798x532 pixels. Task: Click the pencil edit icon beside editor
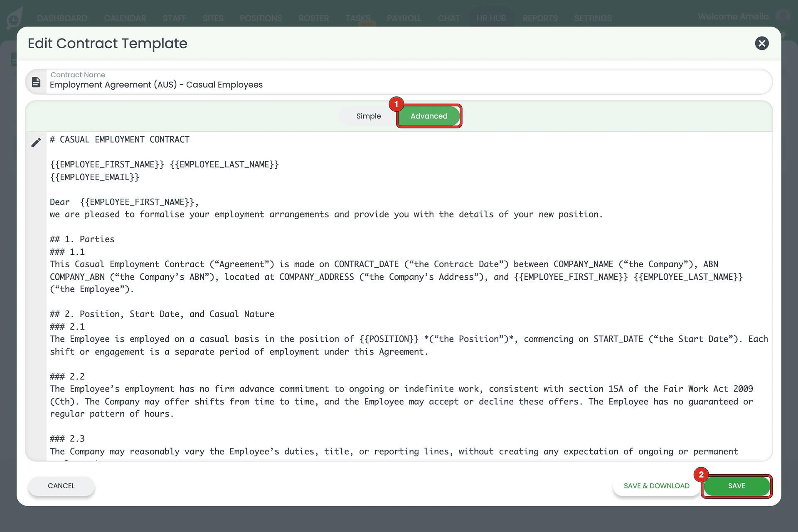pyautogui.click(x=36, y=143)
